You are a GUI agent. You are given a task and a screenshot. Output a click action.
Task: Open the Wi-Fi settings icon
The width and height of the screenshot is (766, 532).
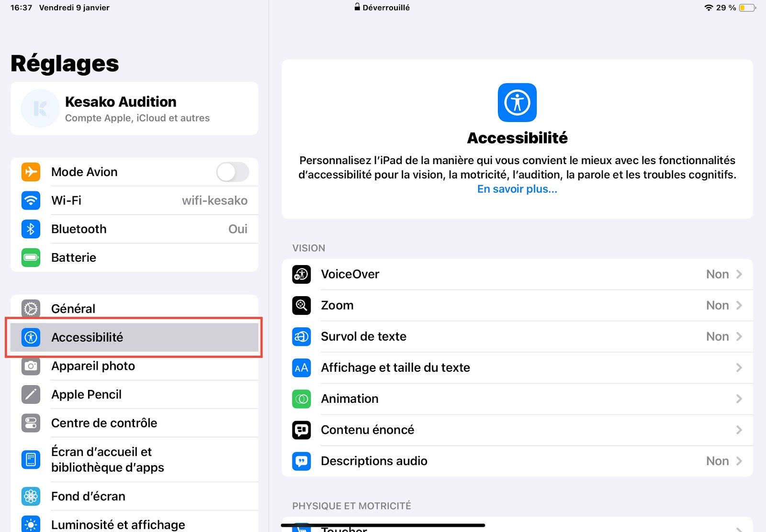31,200
